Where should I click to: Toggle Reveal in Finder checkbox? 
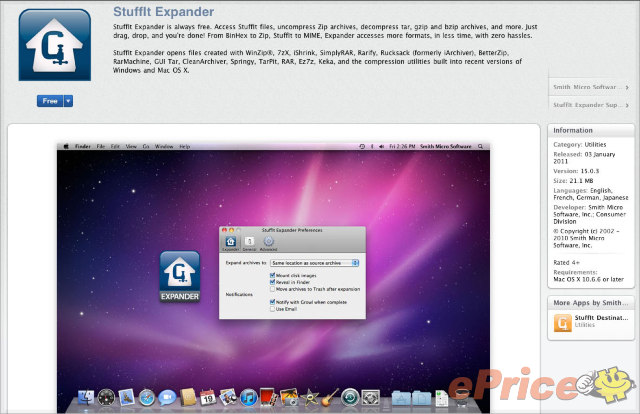click(x=272, y=282)
